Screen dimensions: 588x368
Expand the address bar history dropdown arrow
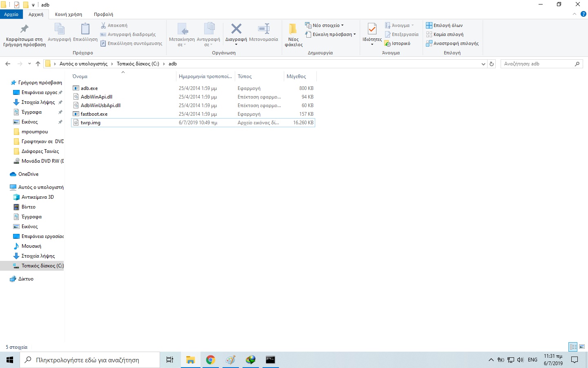click(x=483, y=64)
